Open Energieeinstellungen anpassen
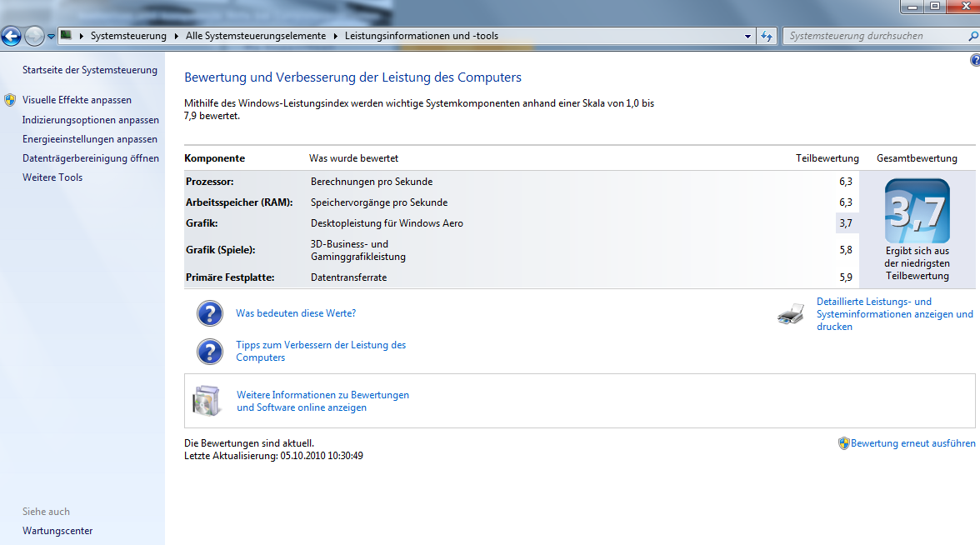Image resolution: width=980 pixels, height=545 pixels. [x=90, y=139]
